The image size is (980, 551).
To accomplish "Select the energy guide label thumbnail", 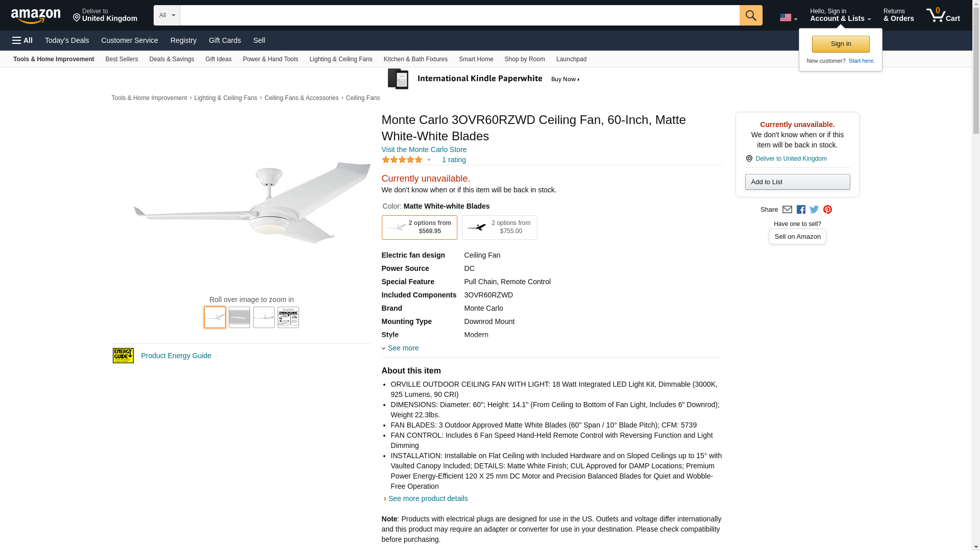I will pyautogui.click(x=288, y=317).
